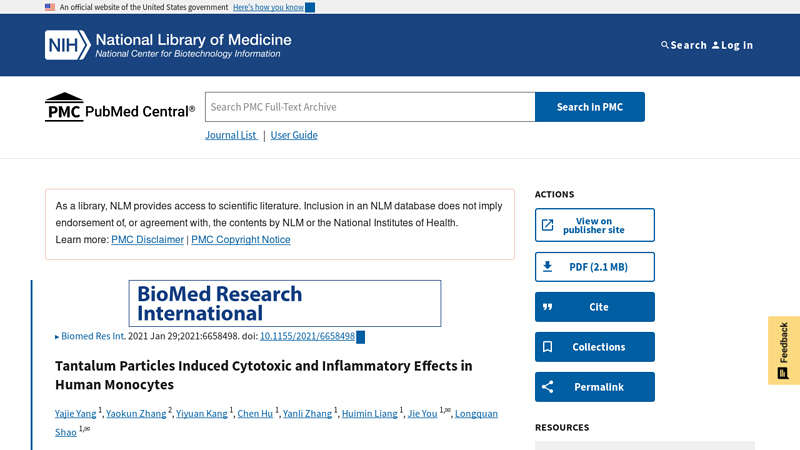This screenshot has width=800, height=450.
Task: Open the Feedback side tab
Action: point(784,350)
